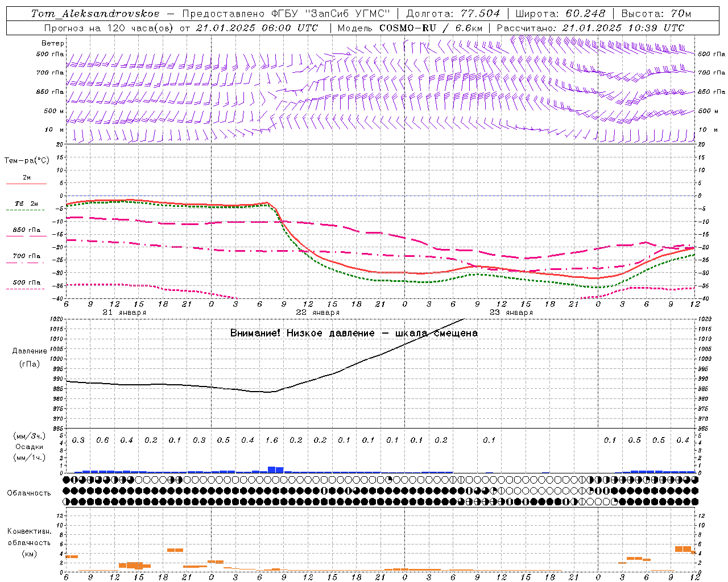The height and width of the screenshot is (582, 728).
Task: Click the tallest blue precipitation bar
Action: click(x=272, y=469)
